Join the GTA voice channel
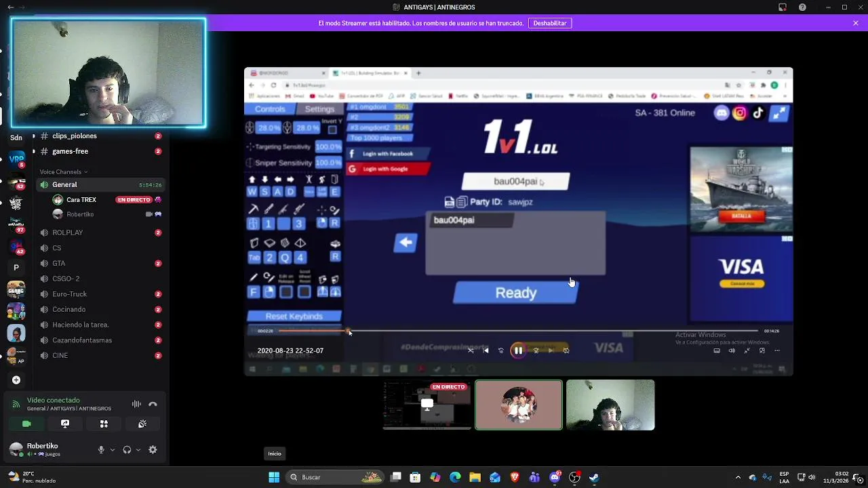The image size is (868, 488). click(99, 263)
